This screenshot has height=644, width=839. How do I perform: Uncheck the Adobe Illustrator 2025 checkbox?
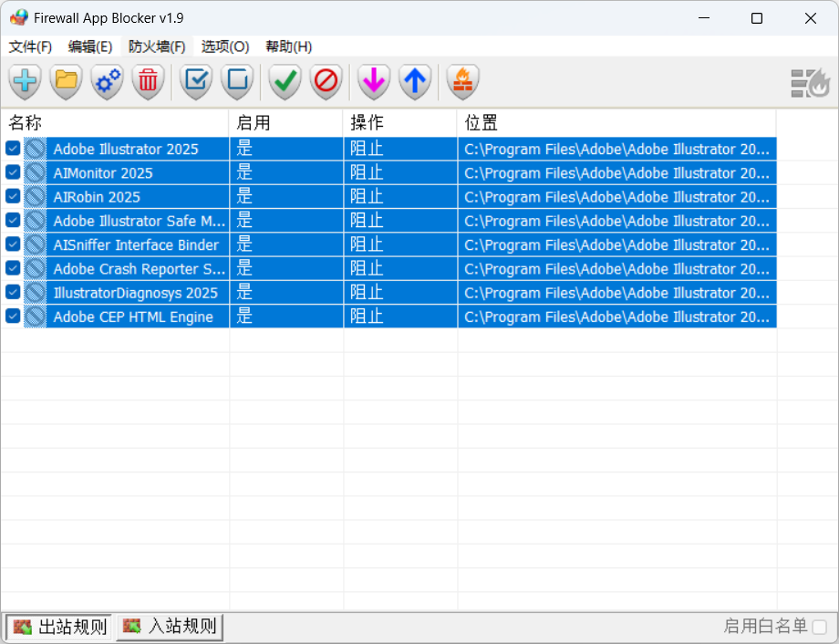tap(13, 149)
